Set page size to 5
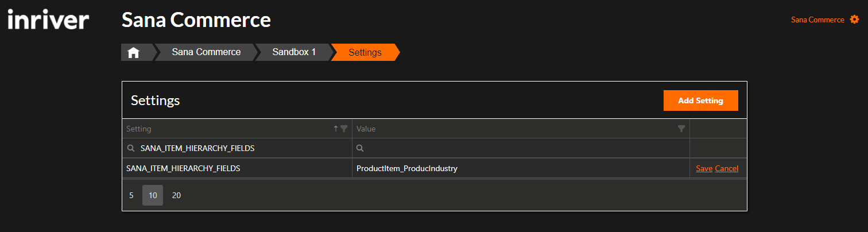868x232 pixels. pyautogui.click(x=131, y=195)
